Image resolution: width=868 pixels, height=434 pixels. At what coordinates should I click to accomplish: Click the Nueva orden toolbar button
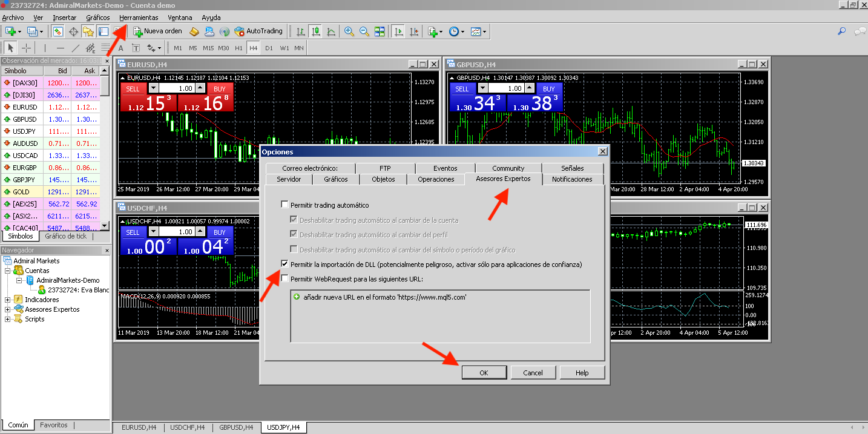tap(158, 31)
